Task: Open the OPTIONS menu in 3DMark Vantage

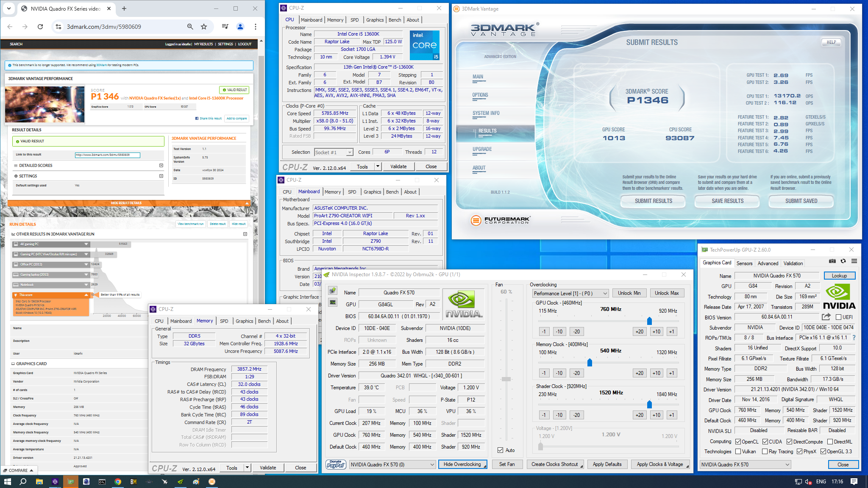Action: coord(480,95)
